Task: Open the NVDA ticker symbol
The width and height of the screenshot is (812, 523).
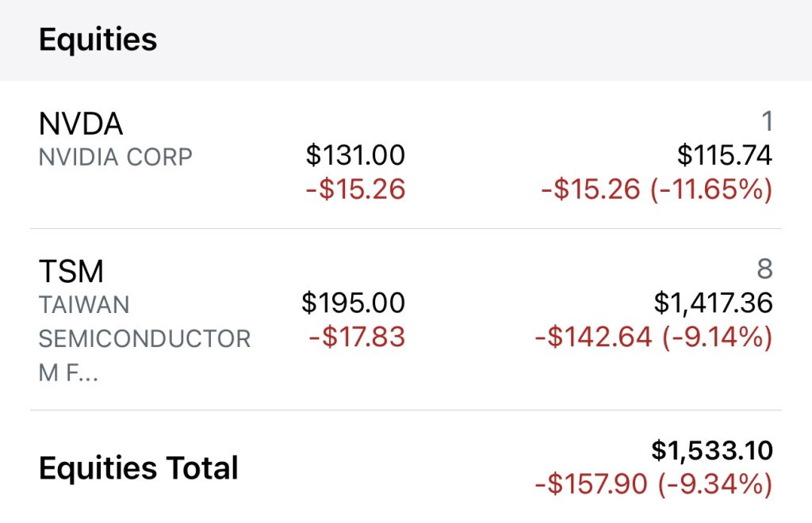Action: 81,124
